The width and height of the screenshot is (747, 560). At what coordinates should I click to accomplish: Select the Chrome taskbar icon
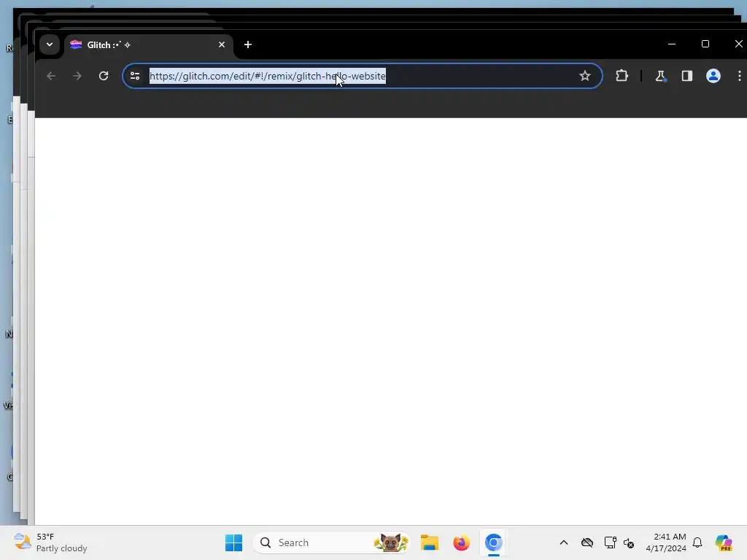click(494, 542)
